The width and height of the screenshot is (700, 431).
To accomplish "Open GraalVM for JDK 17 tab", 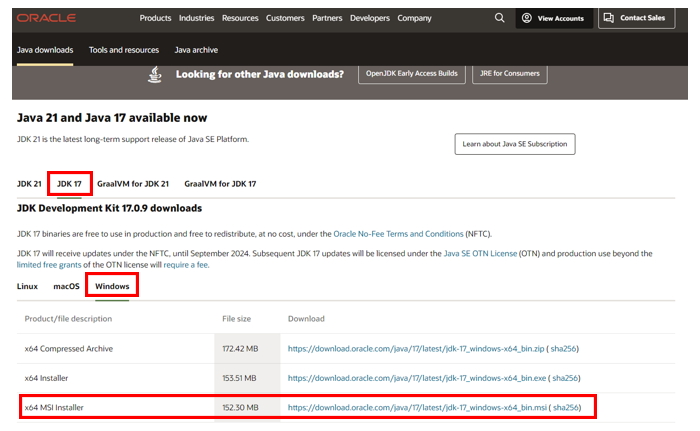I will click(x=220, y=184).
